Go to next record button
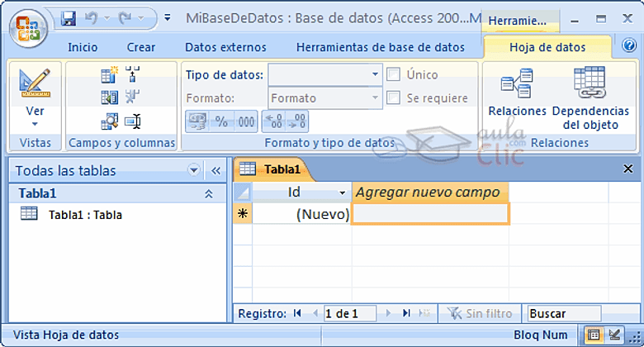The image size is (644, 347). 388,313
